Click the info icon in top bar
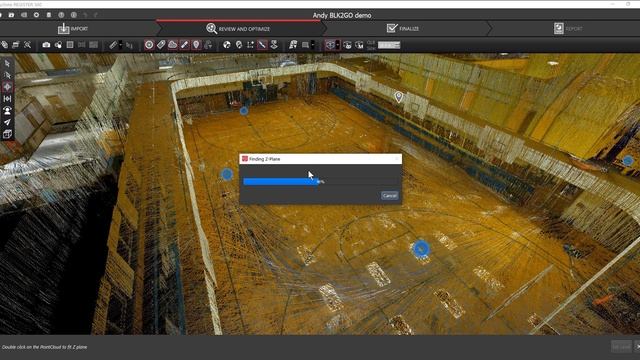This screenshot has height=360, width=640. click(74, 15)
